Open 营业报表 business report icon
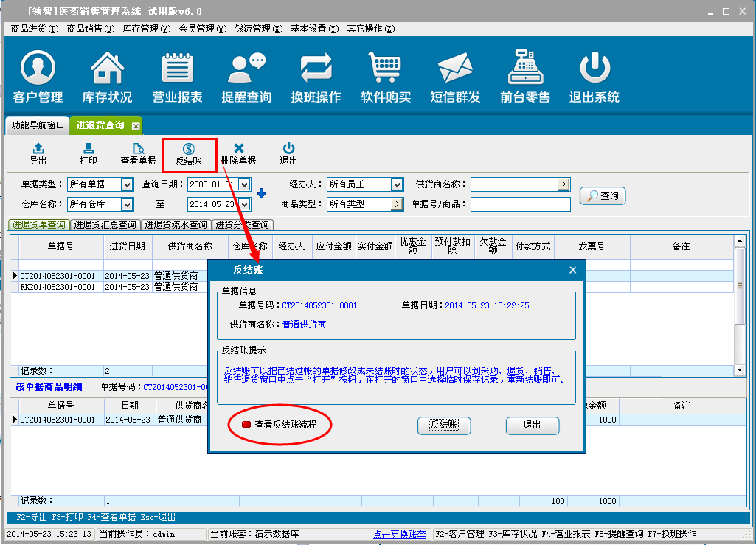This screenshot has height=545, width=756. point(176,77)
